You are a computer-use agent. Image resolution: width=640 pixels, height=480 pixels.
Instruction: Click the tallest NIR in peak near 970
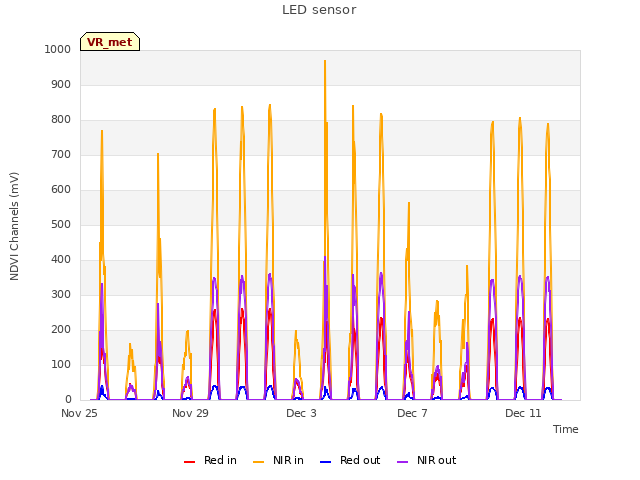pyautogui.click(x=325, y=61)
